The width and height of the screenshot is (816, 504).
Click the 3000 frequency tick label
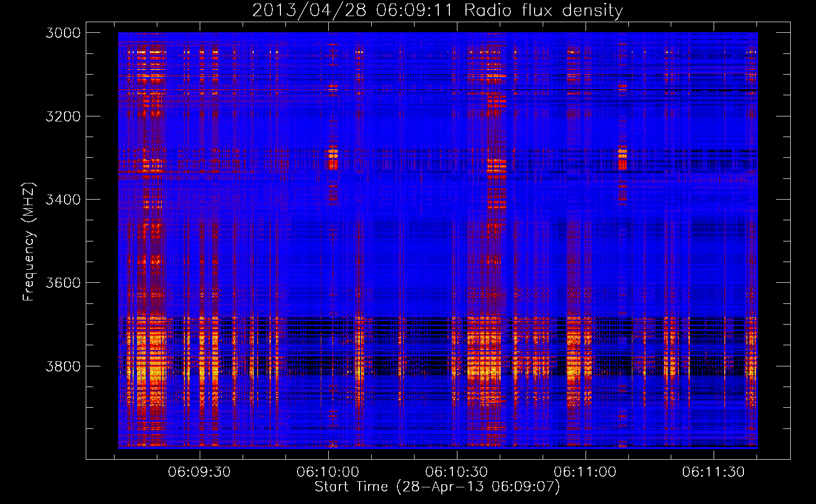(63, 33)
